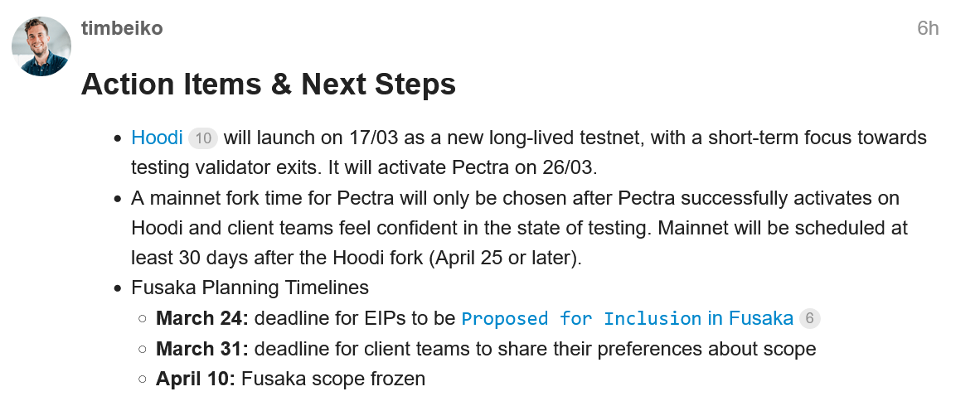Click the words Fusaka scope frozen
Screen dimensions: 980x406
333,379
